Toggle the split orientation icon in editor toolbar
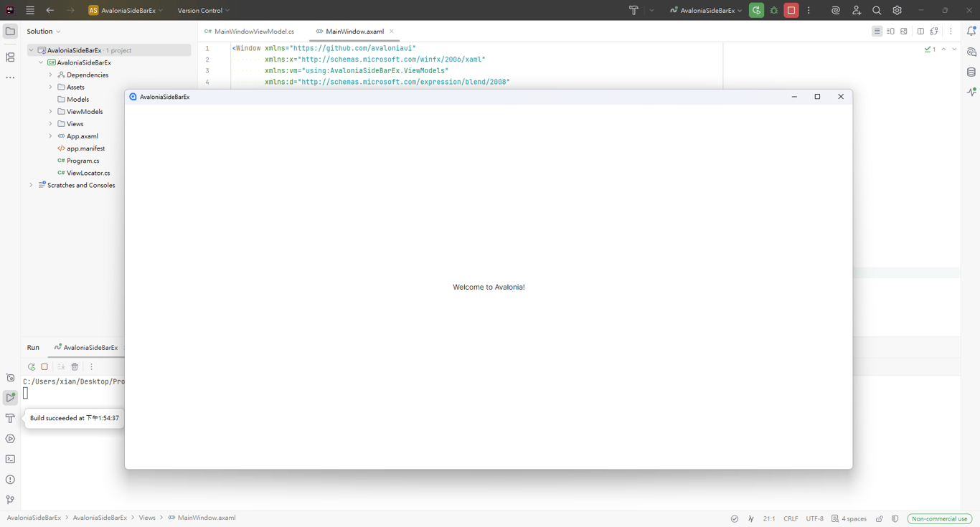The height and width of the screenshot is (527, 980). tap(920, 32)
